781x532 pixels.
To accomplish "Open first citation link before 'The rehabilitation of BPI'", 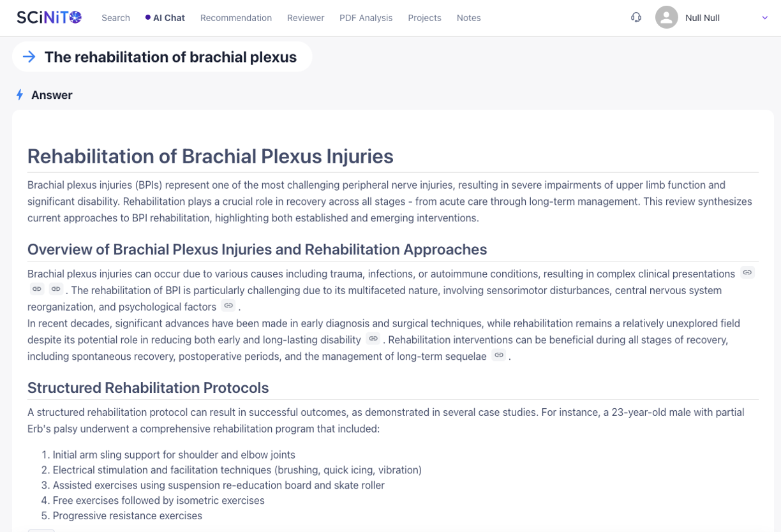I will [37, 289].
